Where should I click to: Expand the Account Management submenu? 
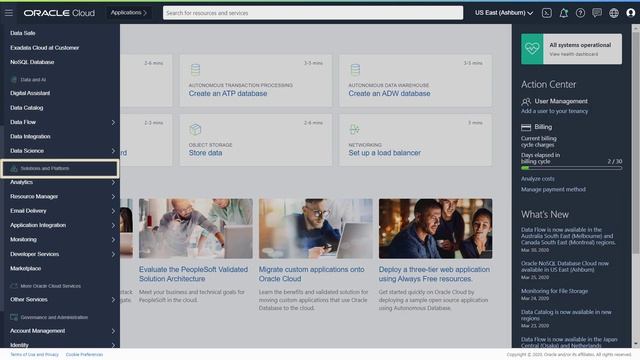[x=113, y=331]
